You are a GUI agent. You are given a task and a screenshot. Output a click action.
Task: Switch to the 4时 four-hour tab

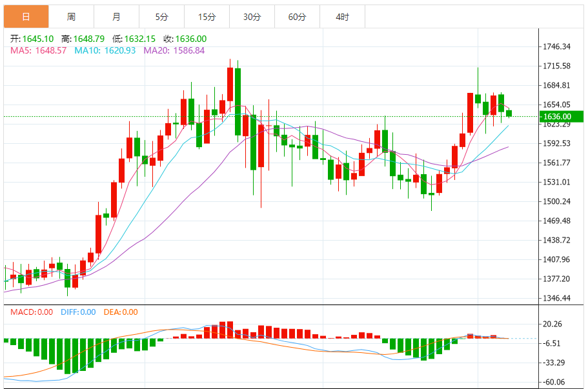click(342, 17)
